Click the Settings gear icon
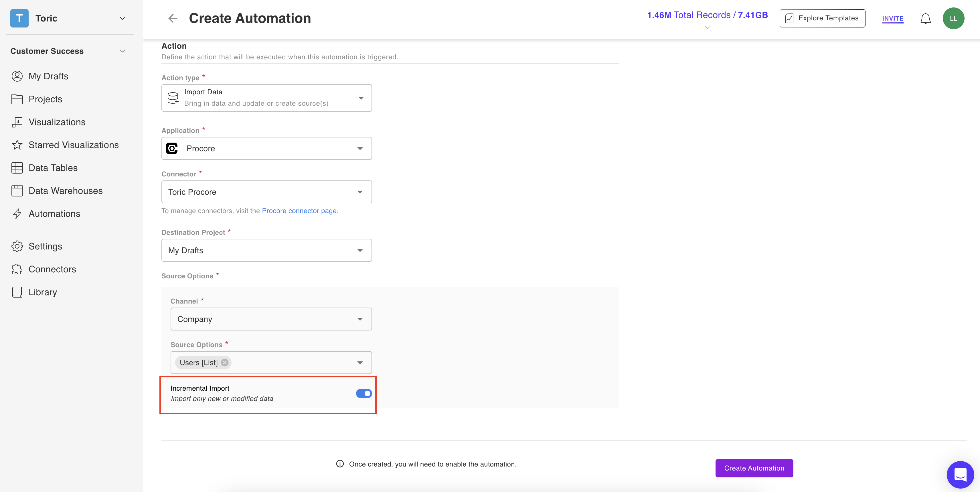The image size is (980, 492). 17,246
